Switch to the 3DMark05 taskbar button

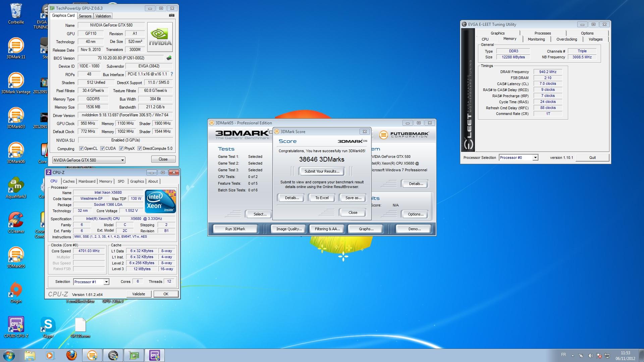coord(92,355)
